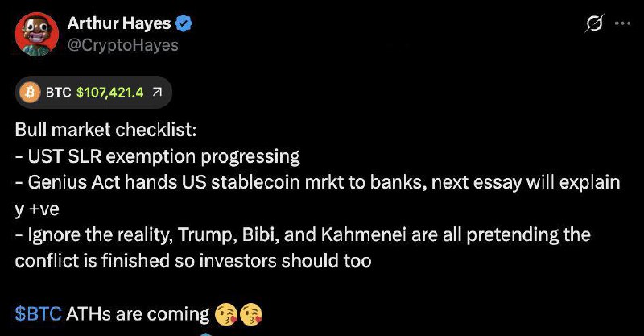Click the Grok slashed-circle icon
The width and height of the screenshot is (644, 336).
coord(594,23)
